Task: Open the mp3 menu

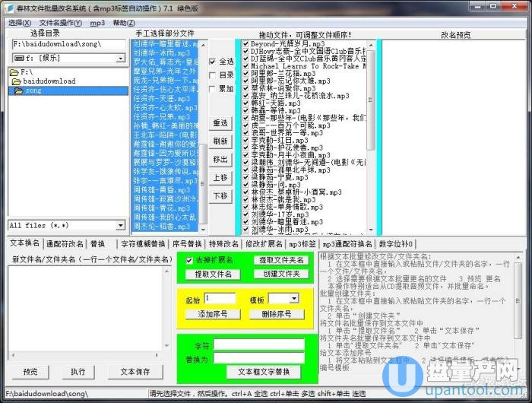Action: pos(97,23)
